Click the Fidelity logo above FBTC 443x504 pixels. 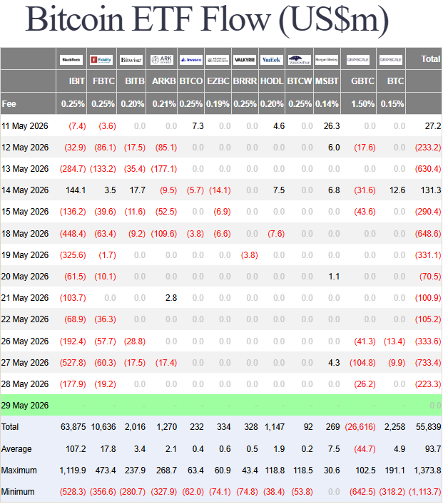tap(101, 60)
